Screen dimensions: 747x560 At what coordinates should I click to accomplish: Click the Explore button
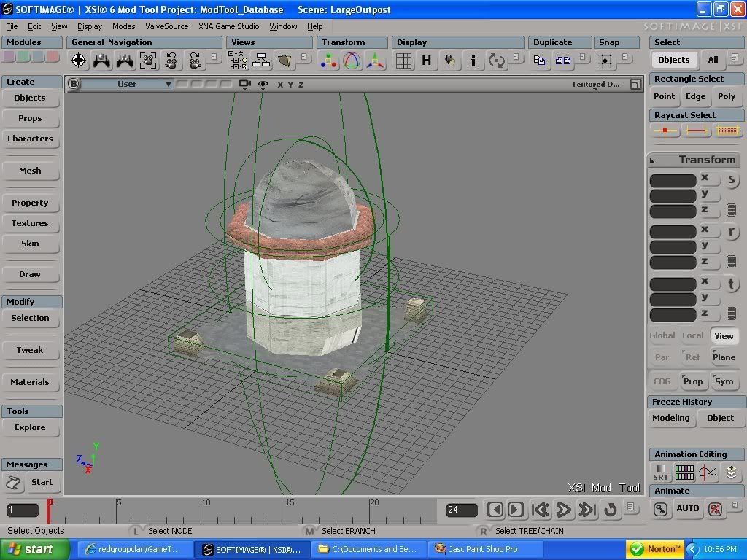pyautogui.click(x=30, y=427)
